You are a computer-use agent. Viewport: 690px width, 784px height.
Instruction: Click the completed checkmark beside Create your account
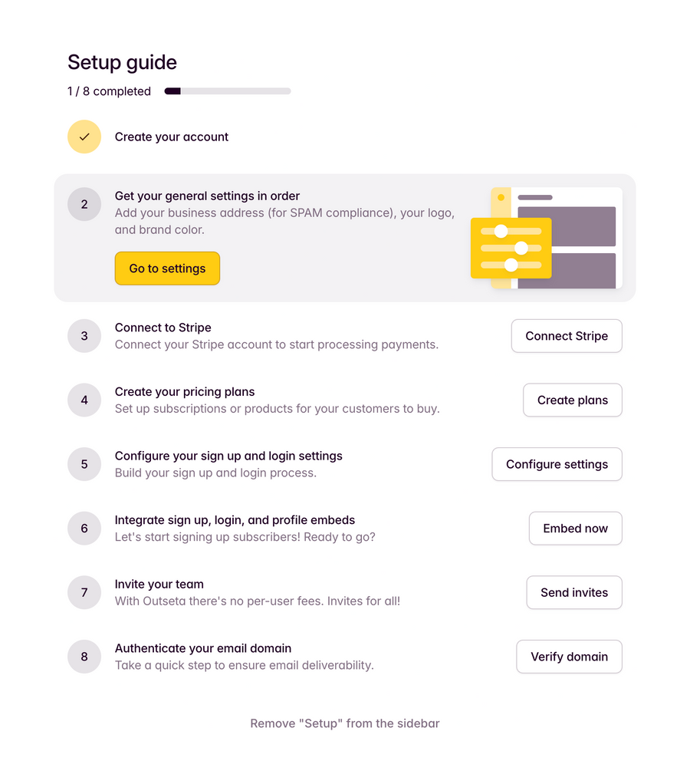(x=84, y=137)
